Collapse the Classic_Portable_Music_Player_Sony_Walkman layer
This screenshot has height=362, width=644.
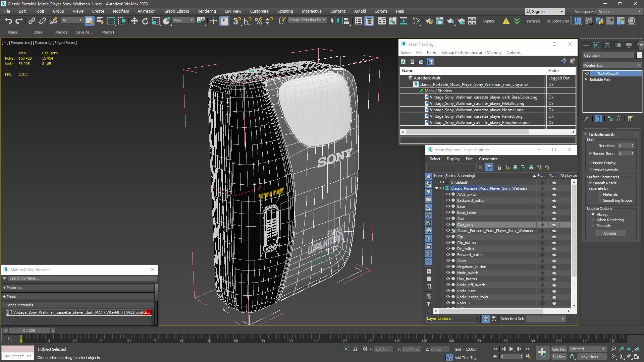coord(436,188)
